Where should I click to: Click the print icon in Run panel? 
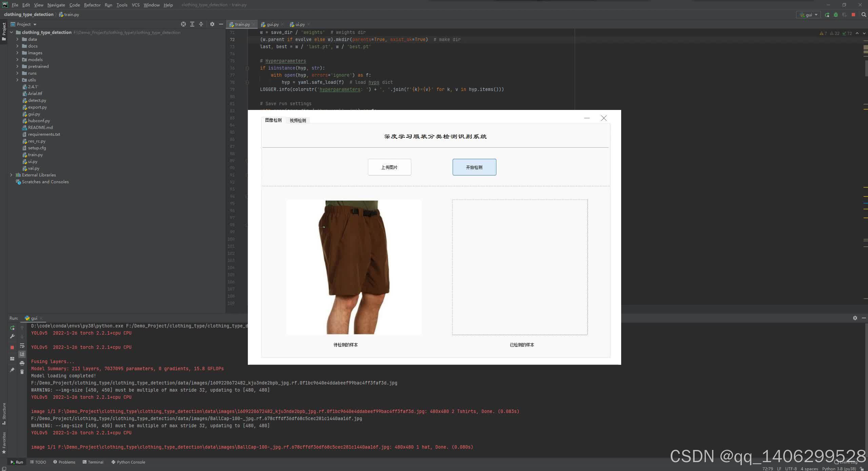(x=22, y=363)
